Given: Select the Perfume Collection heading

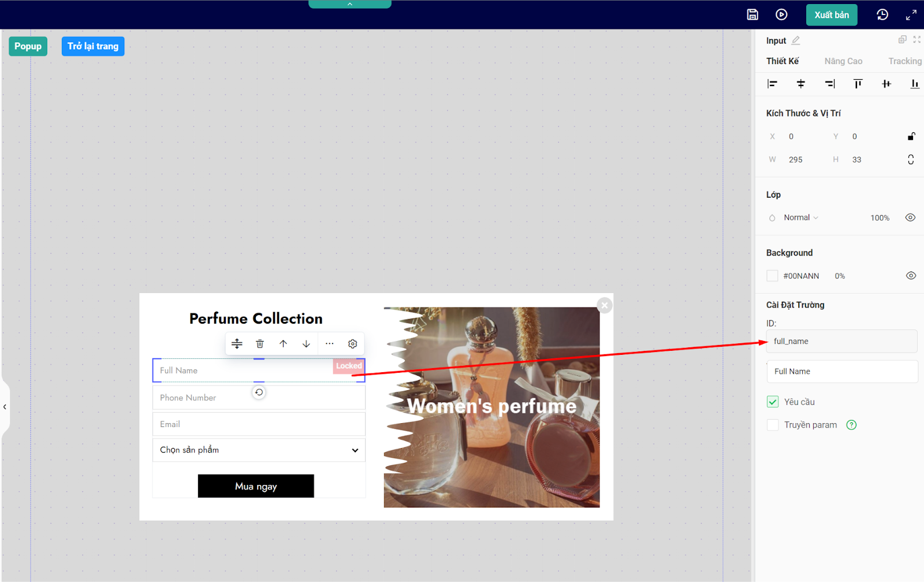Looking at the screenshot, I should [256, 318].
